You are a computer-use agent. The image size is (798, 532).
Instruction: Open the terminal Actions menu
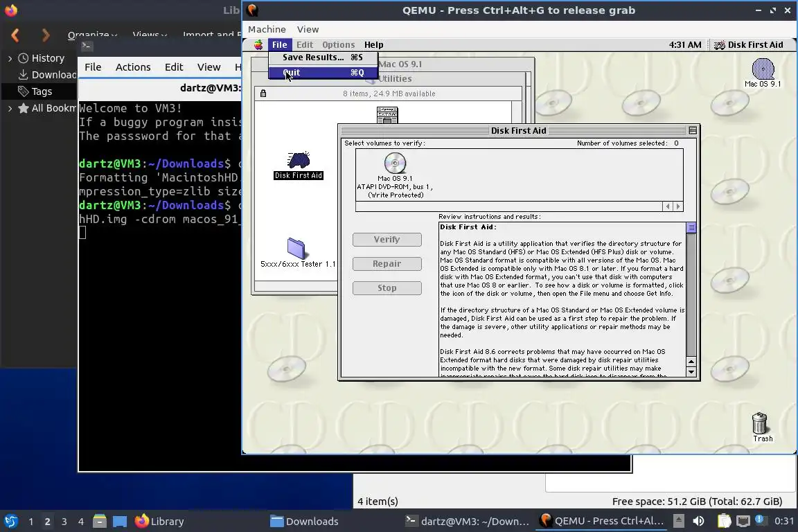point(133,67)
